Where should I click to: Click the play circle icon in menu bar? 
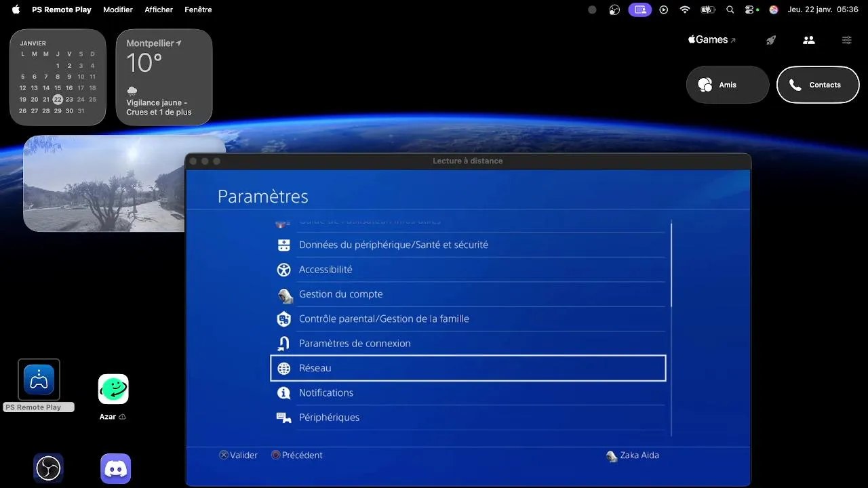click(x=664, y=9)
